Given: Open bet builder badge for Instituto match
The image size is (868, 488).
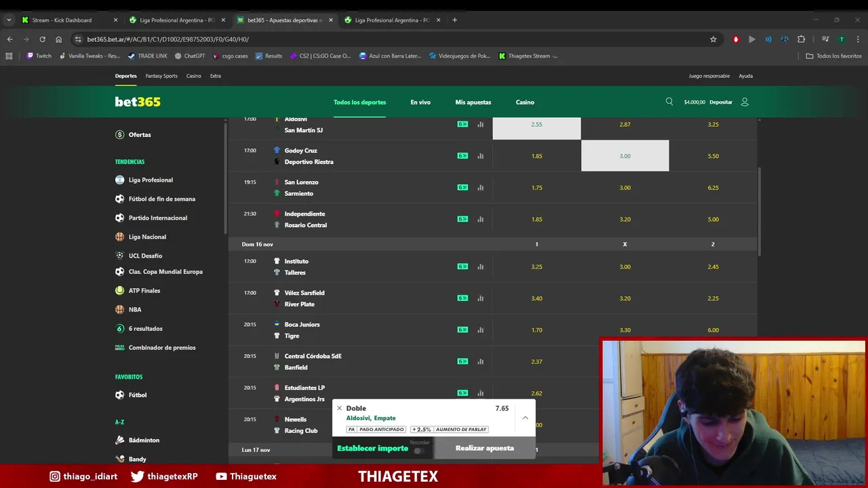Looking at the screenshot, I should [462, 266].
